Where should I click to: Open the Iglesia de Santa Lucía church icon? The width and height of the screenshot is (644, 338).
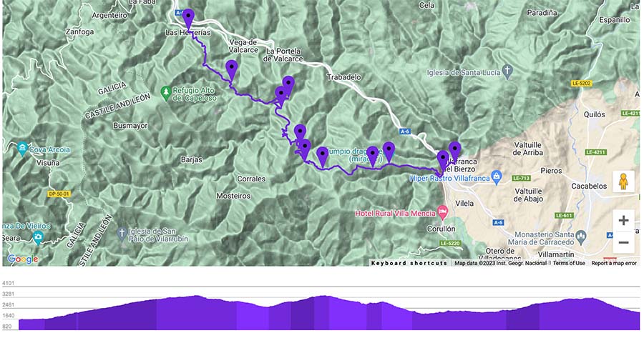pos(507,71)
